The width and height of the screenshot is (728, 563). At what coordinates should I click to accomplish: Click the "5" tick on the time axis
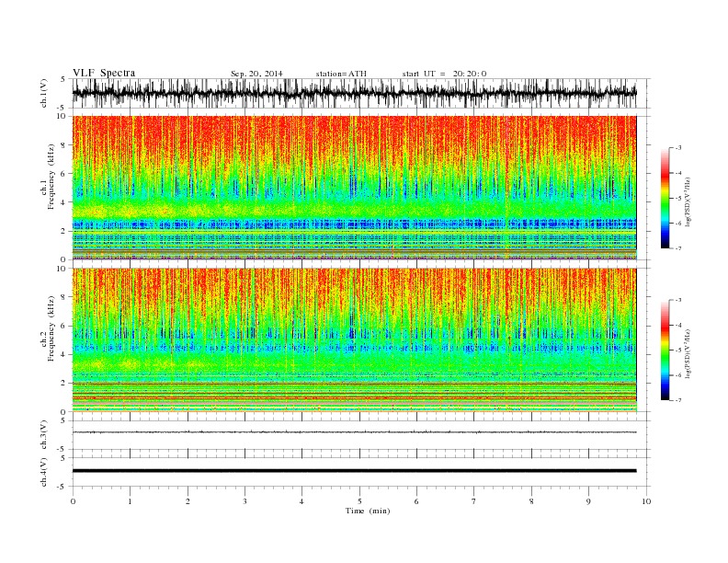coord(359,501)
